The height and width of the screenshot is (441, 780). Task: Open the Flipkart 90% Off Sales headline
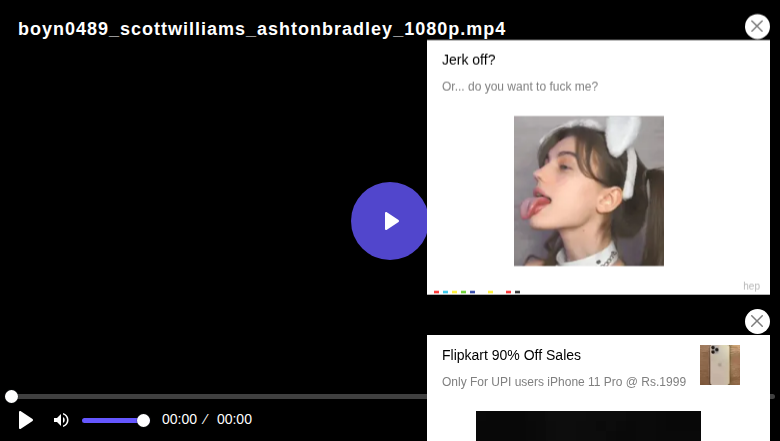tap(511, 355)
